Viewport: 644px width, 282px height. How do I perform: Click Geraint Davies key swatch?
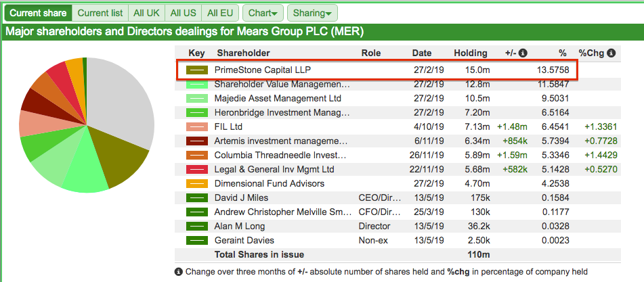tap(197, 240)
